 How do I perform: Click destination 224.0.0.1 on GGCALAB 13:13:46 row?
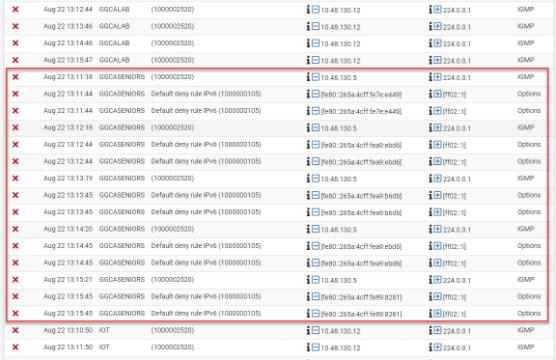[457, 27]
